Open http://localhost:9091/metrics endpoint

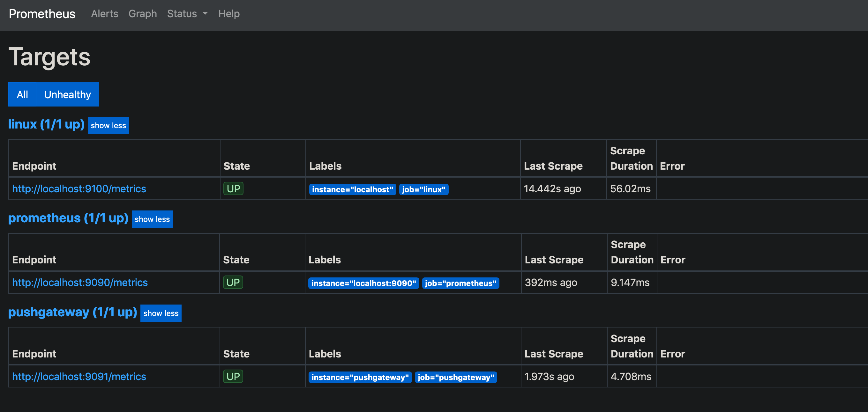[x=79, y=376]
